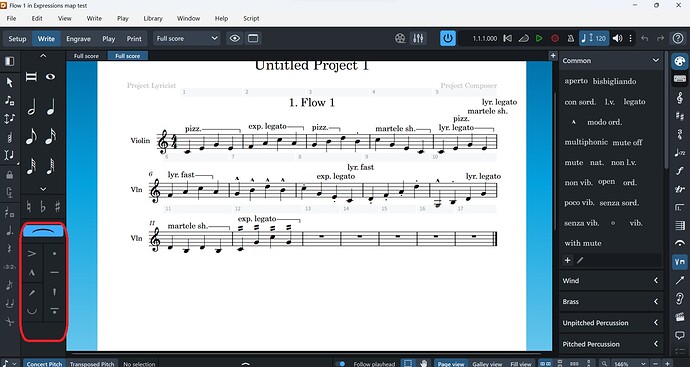This screenshot has height=367, width=690.
Task: Switch to Engrave mode
Action: [x=78, y=39]
